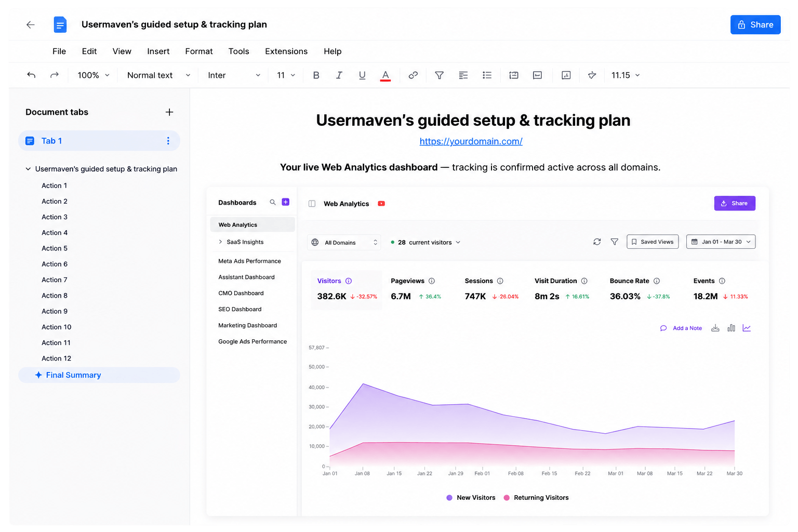Toggle bold formatting
The width and height of the screenshot is (798, 532).
(316, 75)
